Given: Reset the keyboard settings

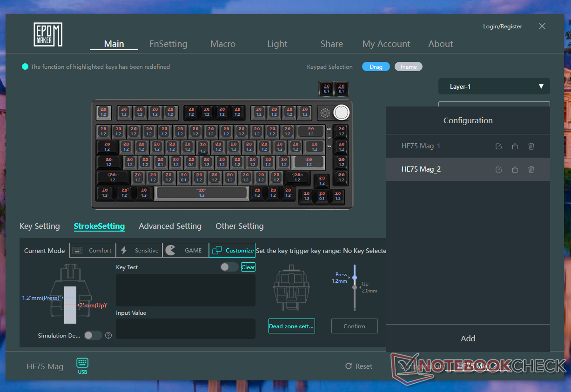Looking at the screenshot, I should (x=359, y=366).
